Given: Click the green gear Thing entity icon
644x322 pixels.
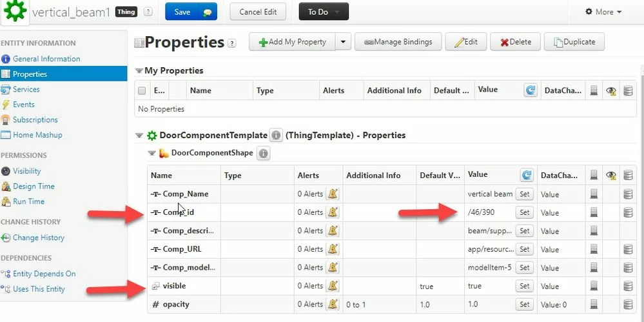Looking at the screenshot, I should pos(15,11).
